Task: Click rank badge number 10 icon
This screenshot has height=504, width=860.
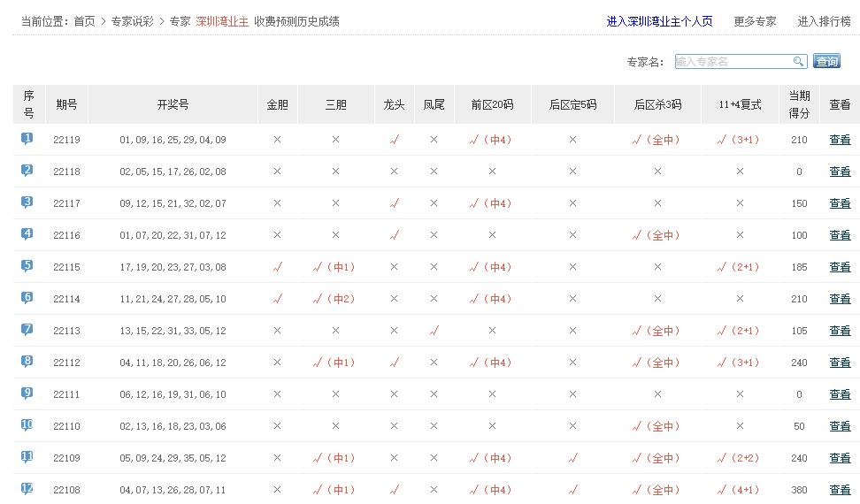Action: [x=27, y=425]
